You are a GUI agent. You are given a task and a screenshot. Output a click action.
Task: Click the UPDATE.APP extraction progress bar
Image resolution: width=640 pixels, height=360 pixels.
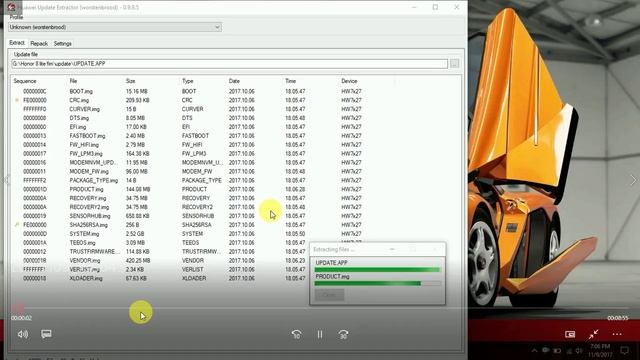[x=378, y=269]
